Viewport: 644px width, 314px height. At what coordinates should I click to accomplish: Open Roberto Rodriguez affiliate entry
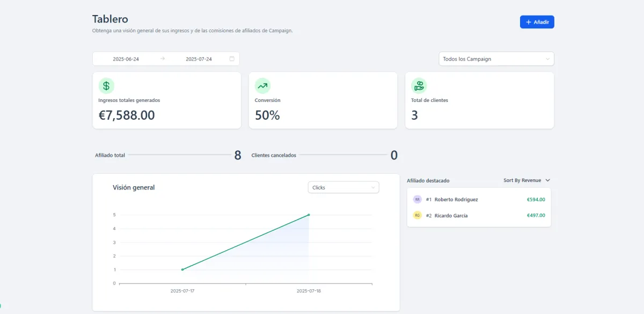click(x=479, y=199)
